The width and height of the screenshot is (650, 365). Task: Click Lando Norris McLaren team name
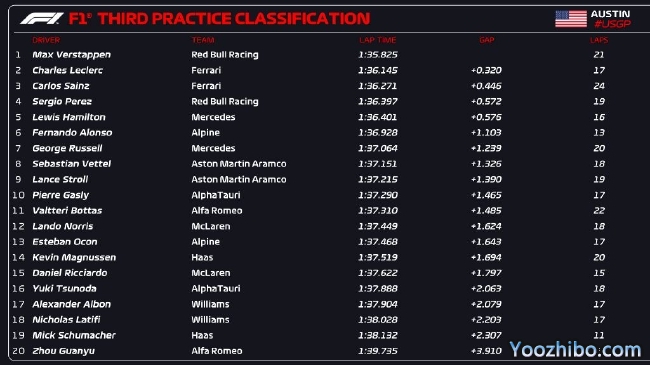pos(211,226)
